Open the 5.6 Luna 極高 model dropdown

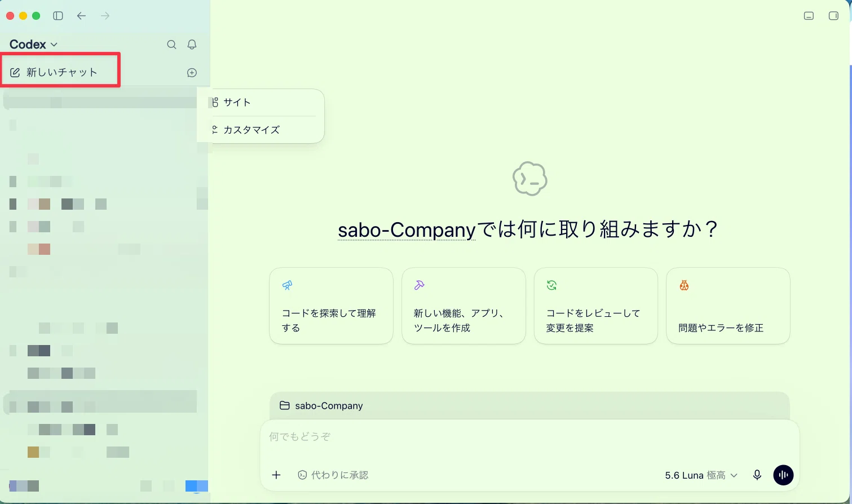coord(701,475)
